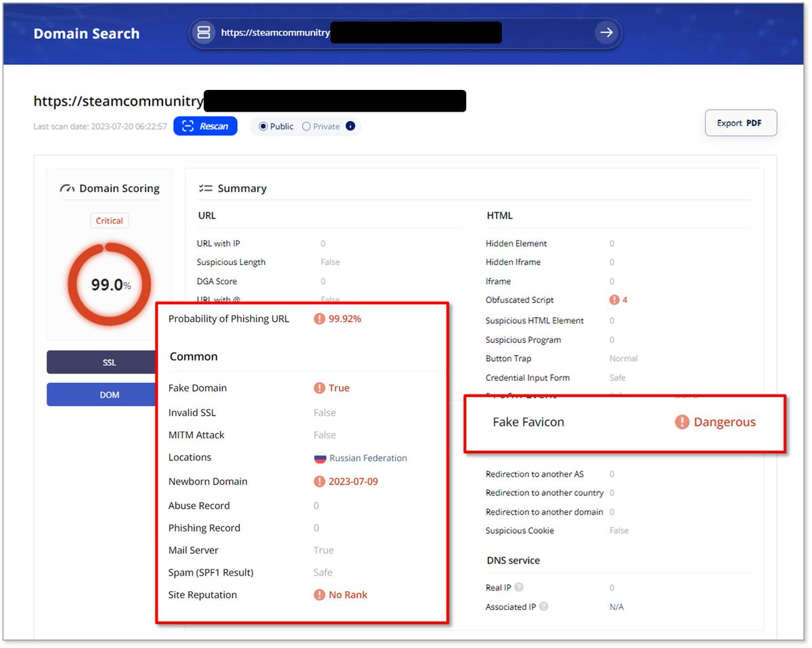Viewport: 812px width, 648px height.
Task: Click the 99.92% value
Action: (345, 319)
